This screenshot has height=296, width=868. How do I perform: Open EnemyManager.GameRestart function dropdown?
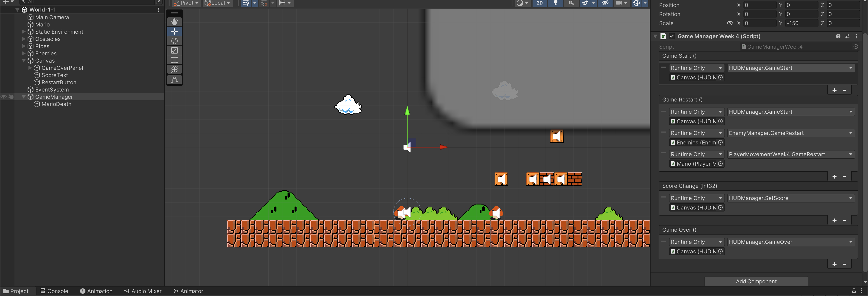790,133
